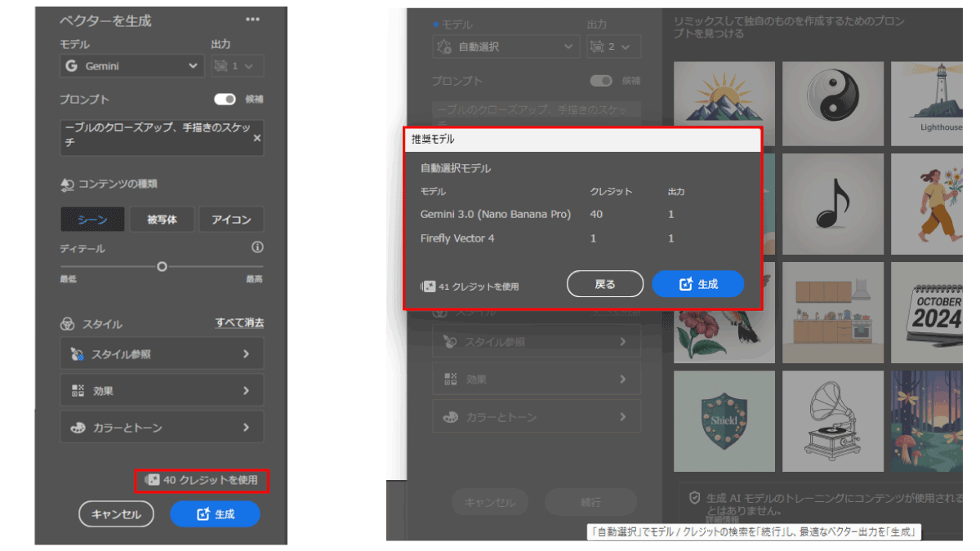Expand dimmed スタイル参照 row behind the dialog
This screenshot has width=980, height=551.
(x=537, y=342)
